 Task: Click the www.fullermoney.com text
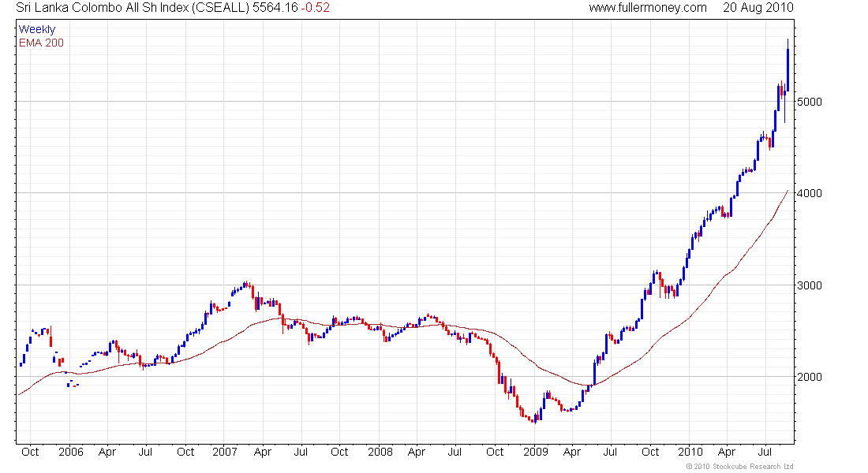(x=648, y=8)
